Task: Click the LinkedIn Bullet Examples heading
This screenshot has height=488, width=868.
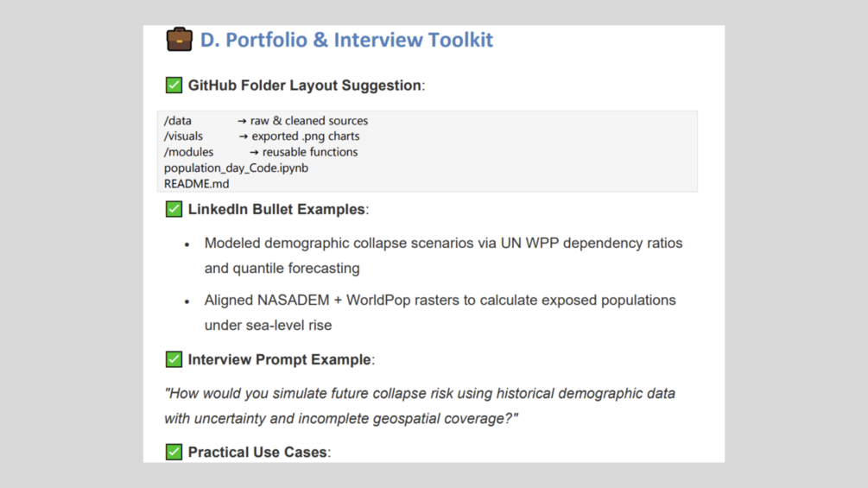Action: point(278,209)
